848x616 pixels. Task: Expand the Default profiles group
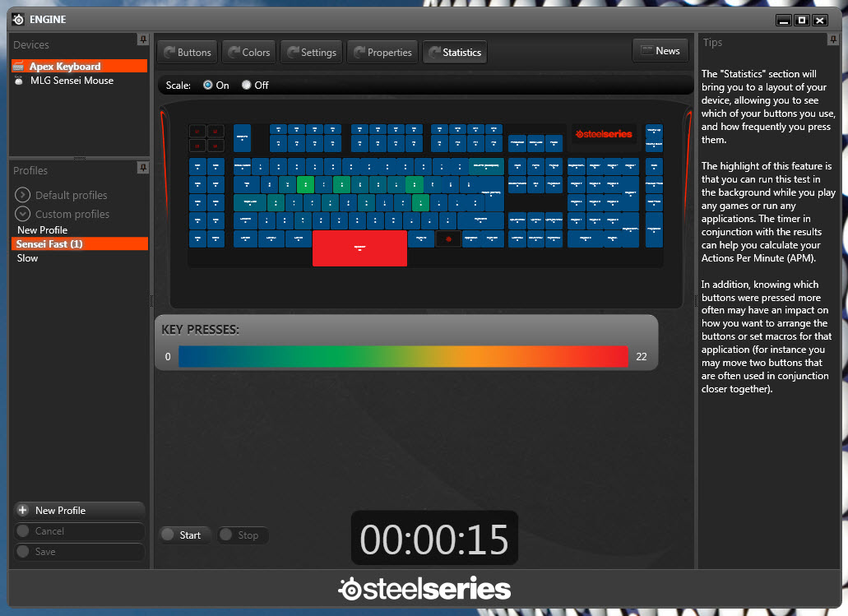click(22, 195)
